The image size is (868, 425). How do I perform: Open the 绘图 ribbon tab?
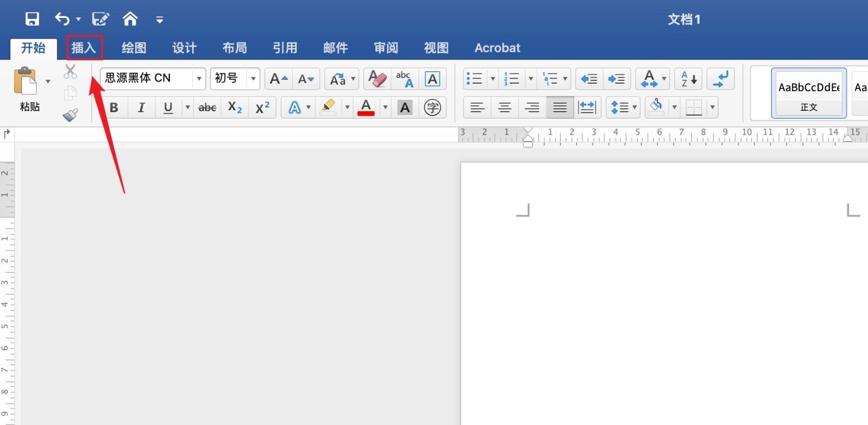click(x=134, y=48)
